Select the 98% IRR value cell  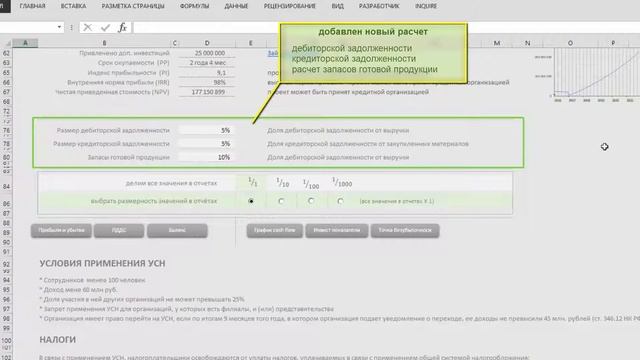(207, 82)
